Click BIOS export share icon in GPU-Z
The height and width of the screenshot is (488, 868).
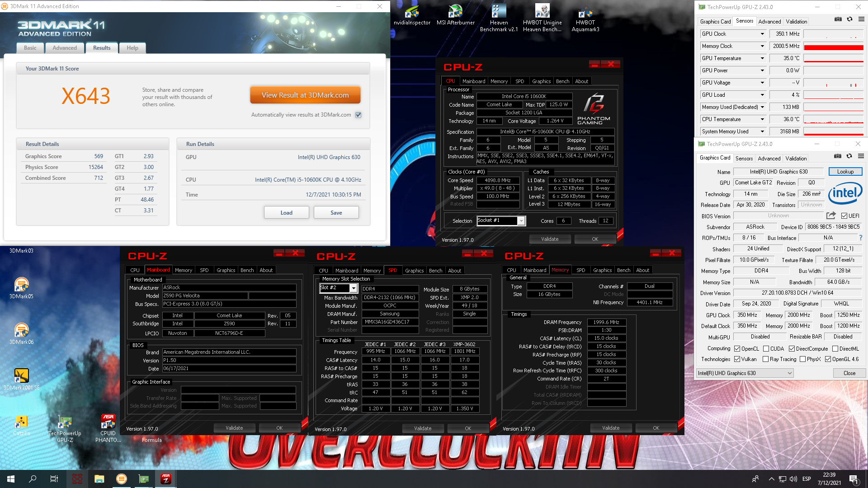point(831,216)
